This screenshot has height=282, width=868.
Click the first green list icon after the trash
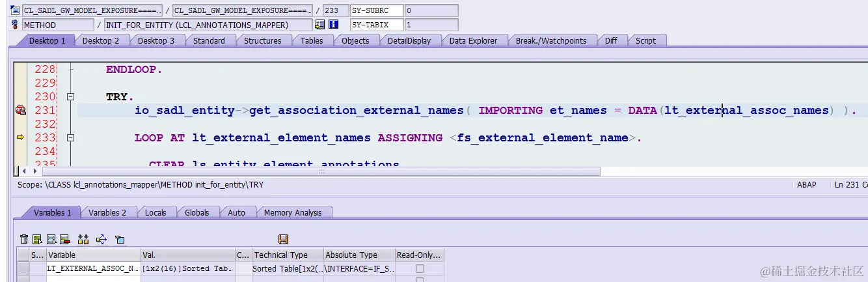tap(37, 240)
